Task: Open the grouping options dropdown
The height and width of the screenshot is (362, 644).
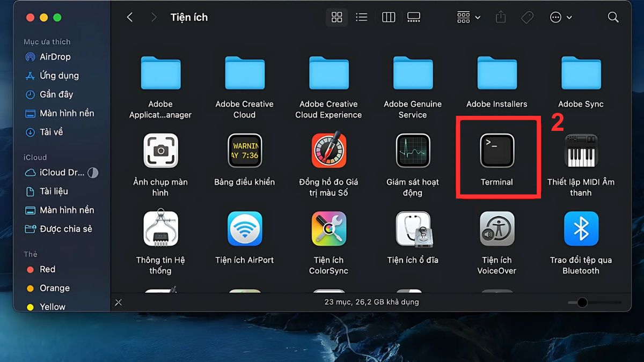Action: (467, 17)
